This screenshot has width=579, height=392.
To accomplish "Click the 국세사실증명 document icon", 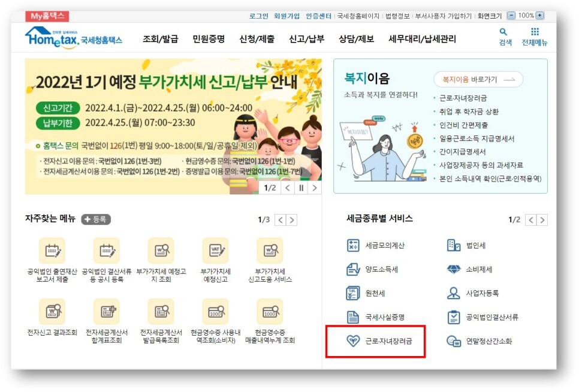I will tap(353, 317).
